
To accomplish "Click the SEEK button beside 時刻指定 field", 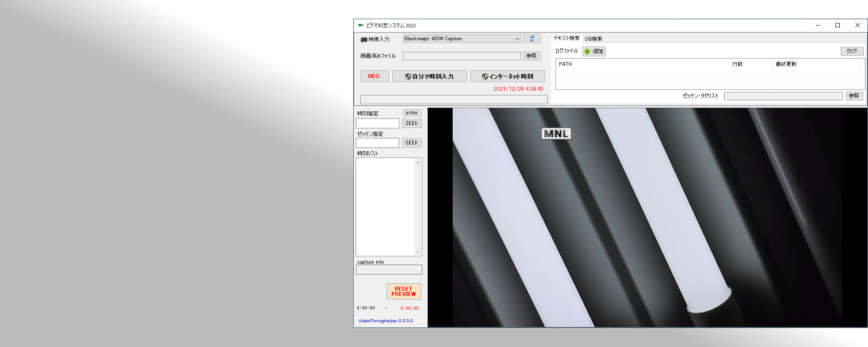I will (411, 123).
